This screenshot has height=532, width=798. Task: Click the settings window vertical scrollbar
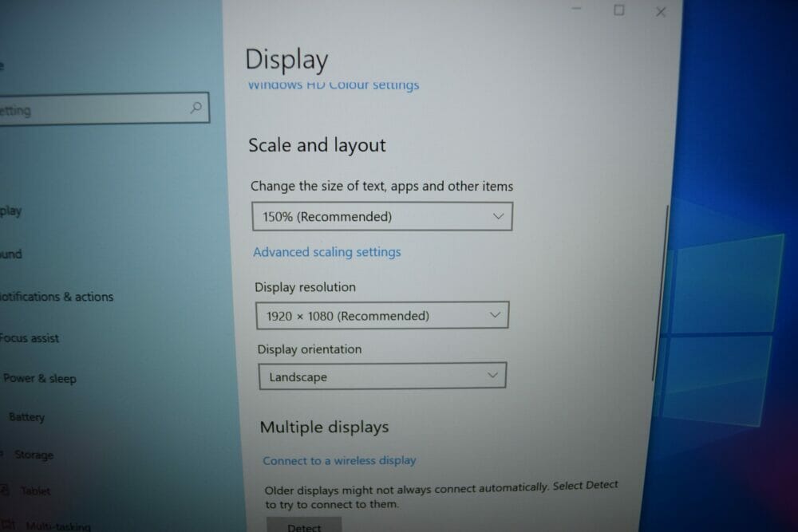[x=660, y=293]
